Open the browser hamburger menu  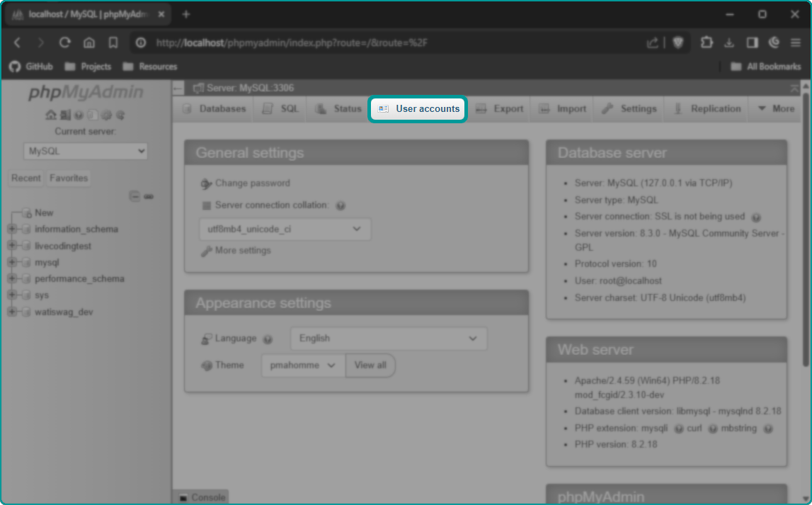(x=796, y=42)
